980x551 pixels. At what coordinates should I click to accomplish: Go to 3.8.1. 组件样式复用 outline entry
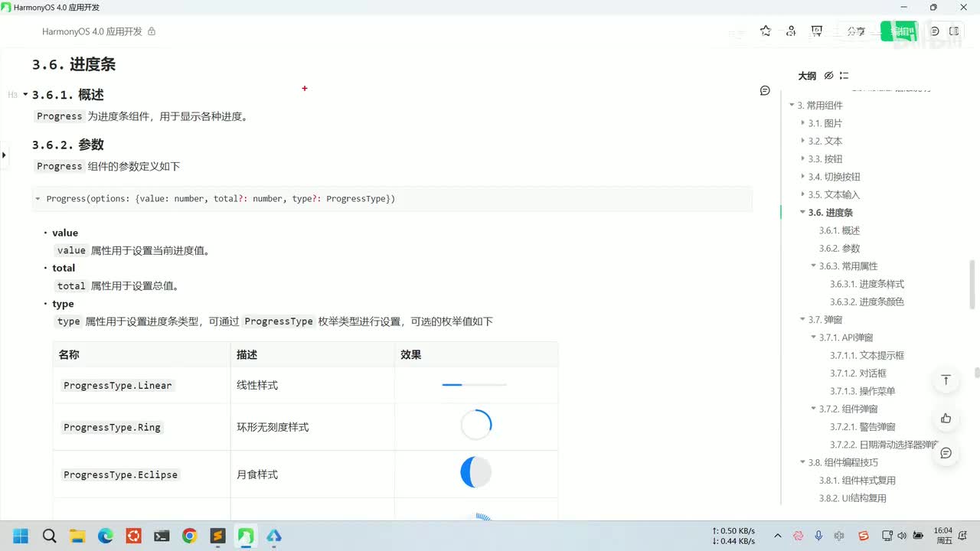click(857, 481)
